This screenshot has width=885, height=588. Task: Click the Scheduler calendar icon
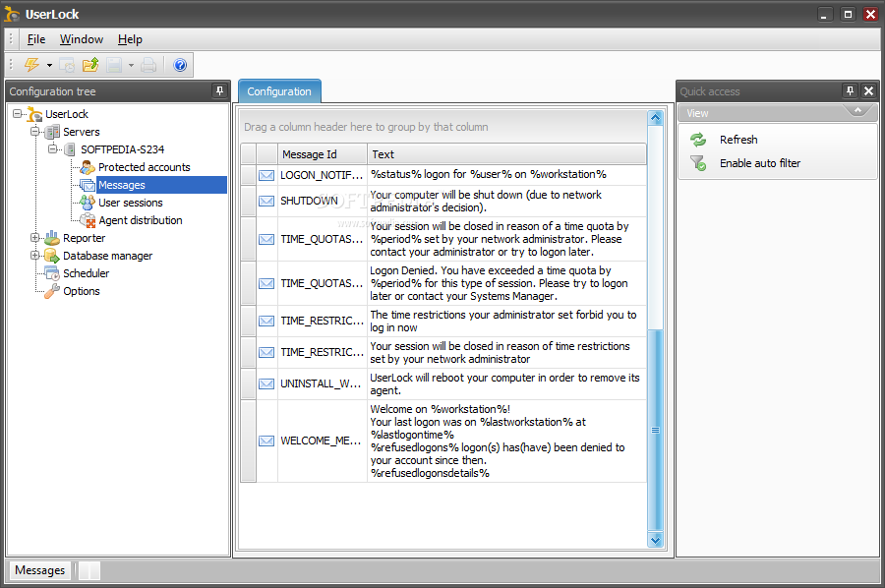click(x=52, y=273)
